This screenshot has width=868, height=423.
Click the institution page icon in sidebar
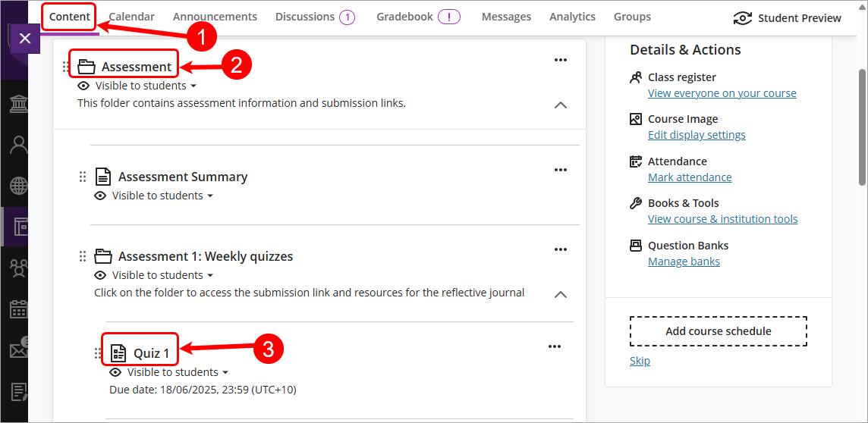[20, 104]
